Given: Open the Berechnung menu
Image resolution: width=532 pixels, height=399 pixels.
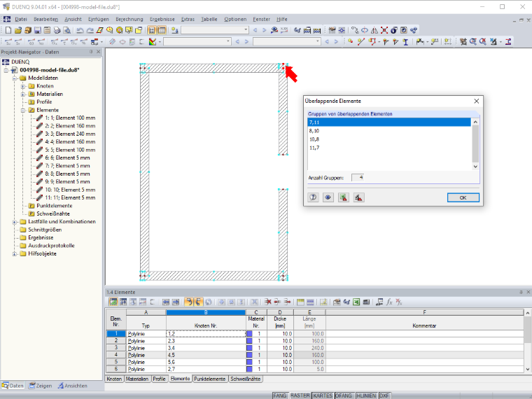Looking at the screenshot, I should point(129,20).
